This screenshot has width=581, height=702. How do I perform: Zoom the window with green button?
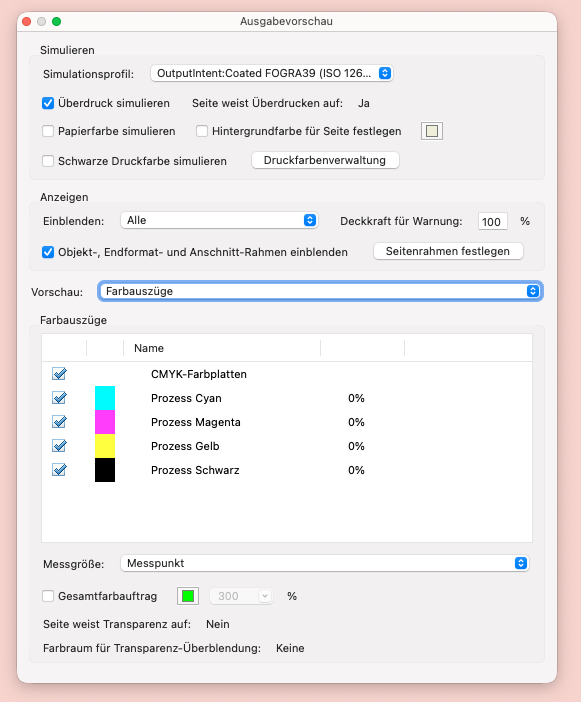point(56,21)
